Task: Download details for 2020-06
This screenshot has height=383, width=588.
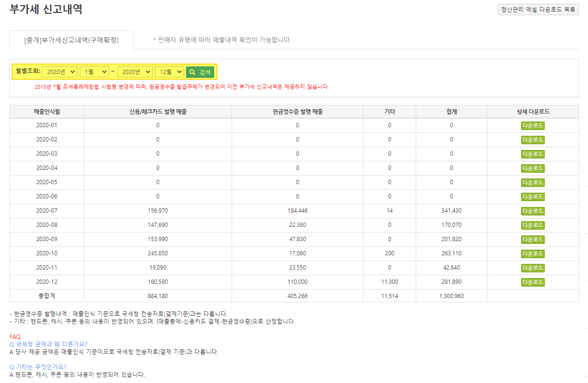Action: 532,196
